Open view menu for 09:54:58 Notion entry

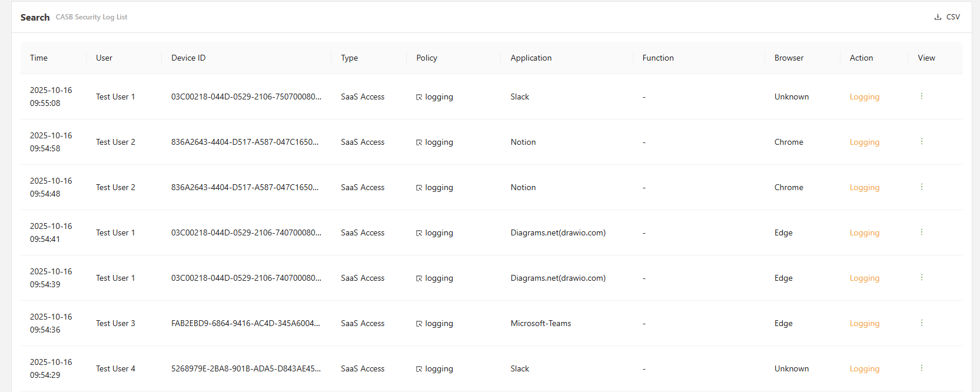922,141
